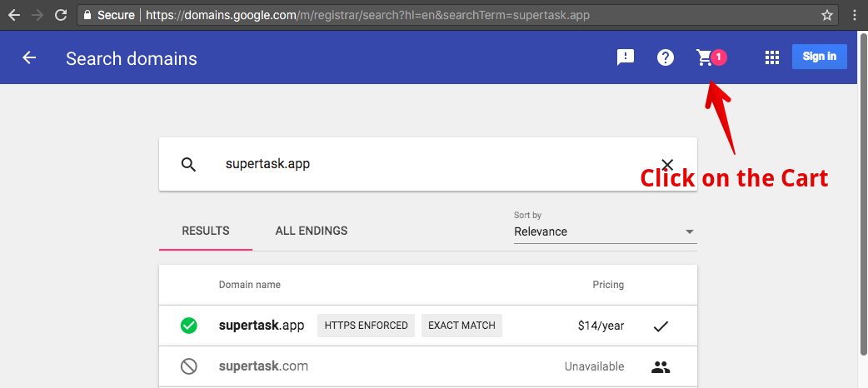
Task: Open the send feedback icon
Action: [625, 57]
